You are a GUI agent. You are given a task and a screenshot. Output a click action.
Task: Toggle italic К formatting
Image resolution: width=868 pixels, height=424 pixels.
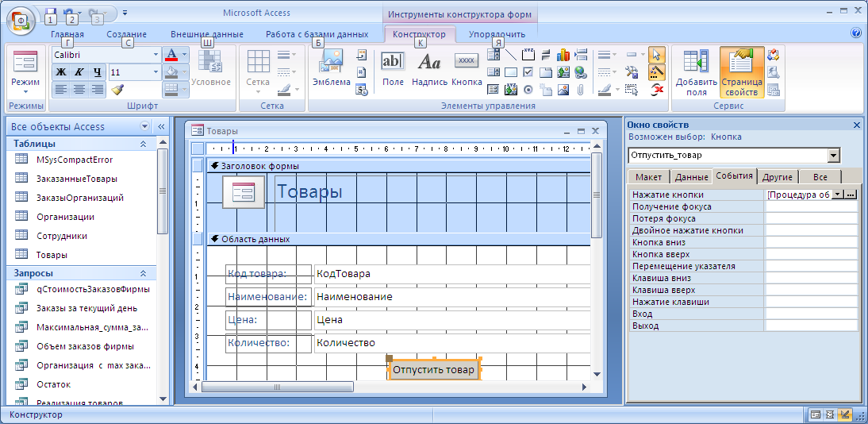click(79, 71)
